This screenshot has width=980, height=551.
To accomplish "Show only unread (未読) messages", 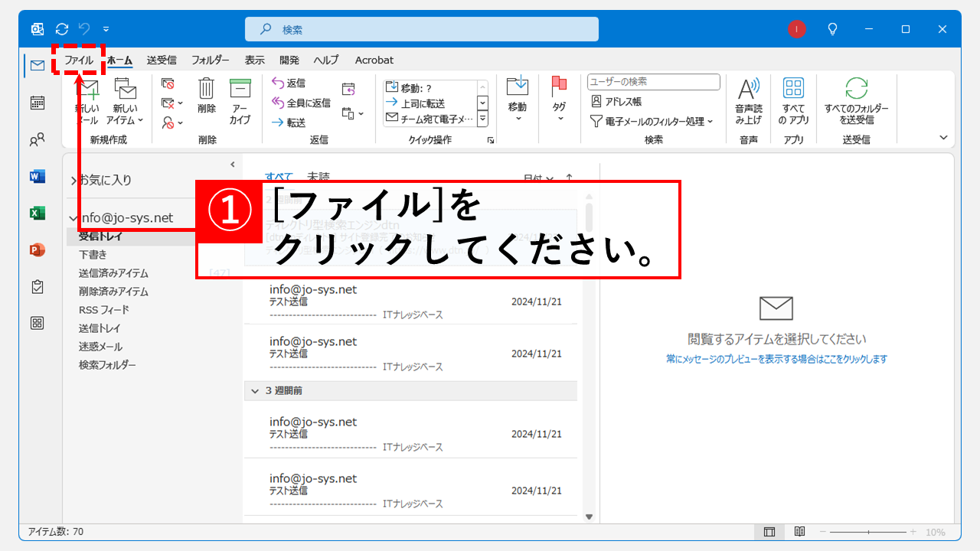I will tap(318, 175).
